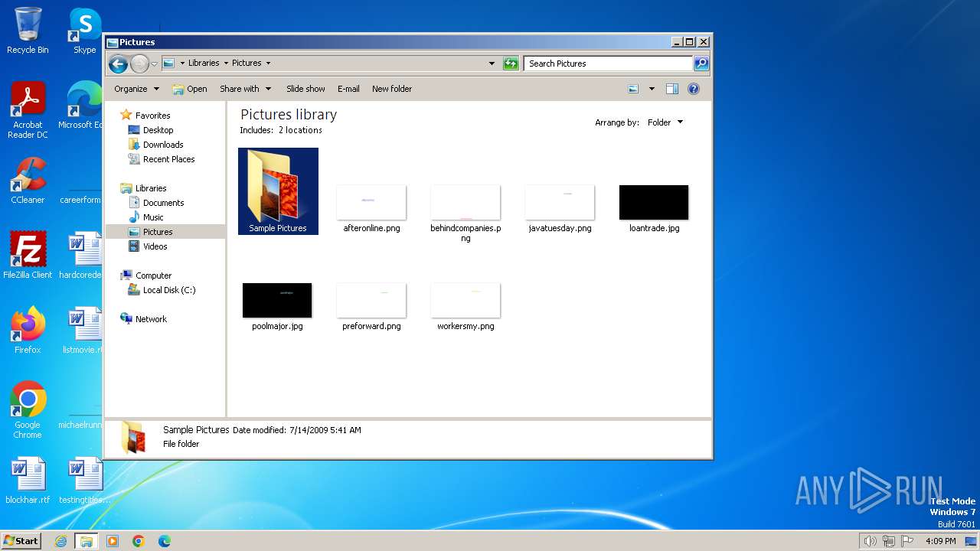Open the Organize menu
This screenshot has height=551, width=980.
(x=136, y=89)
